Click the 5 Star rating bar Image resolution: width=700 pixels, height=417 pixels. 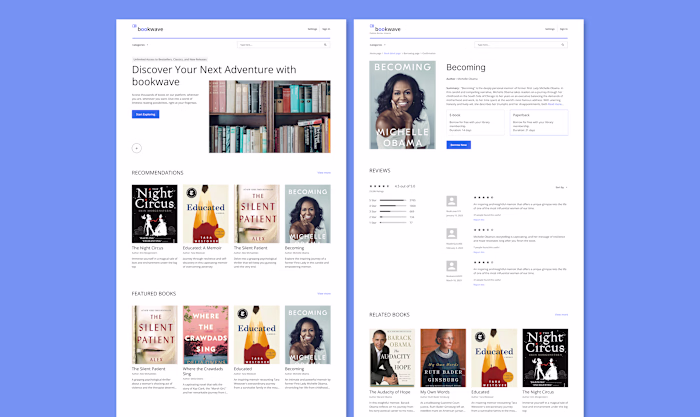click(393, 200)
